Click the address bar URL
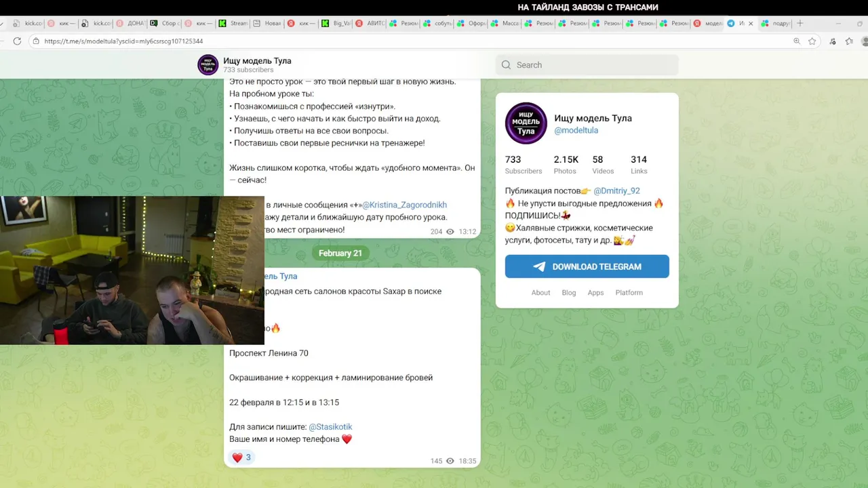Screen dimensions: 868x488 click(123, 41)
